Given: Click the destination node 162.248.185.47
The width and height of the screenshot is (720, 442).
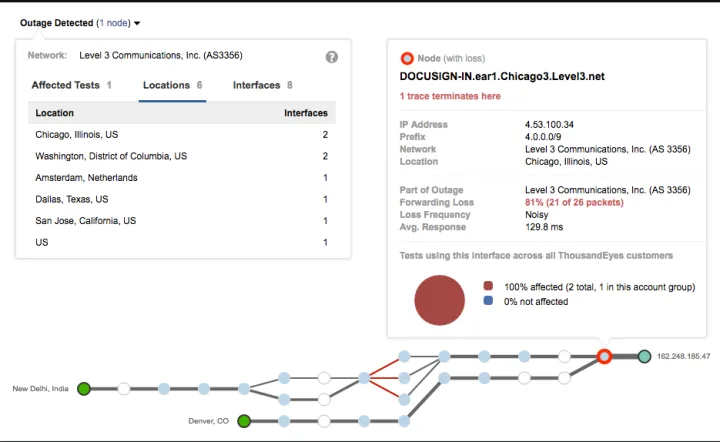Looking at the screenshot, I should (x=645, y=356).
